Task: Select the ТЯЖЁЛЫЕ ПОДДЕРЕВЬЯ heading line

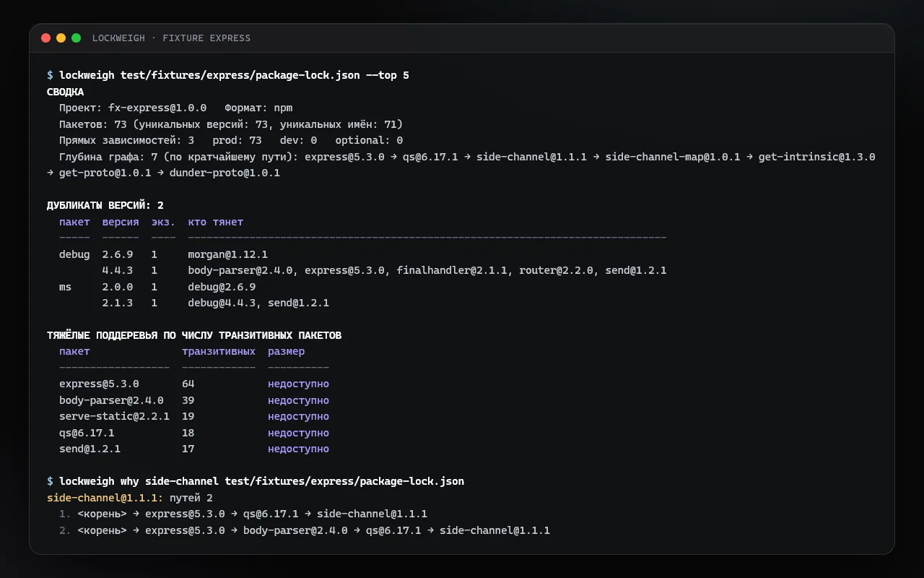Action: 194,335
